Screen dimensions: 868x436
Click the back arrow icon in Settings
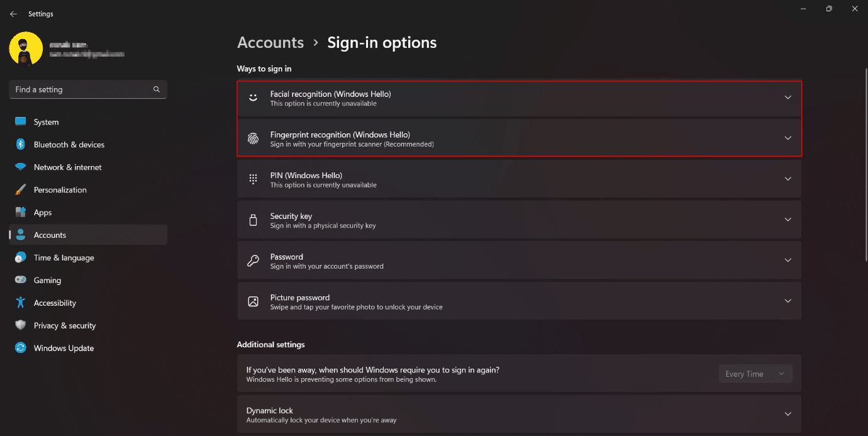click(13, 14)
